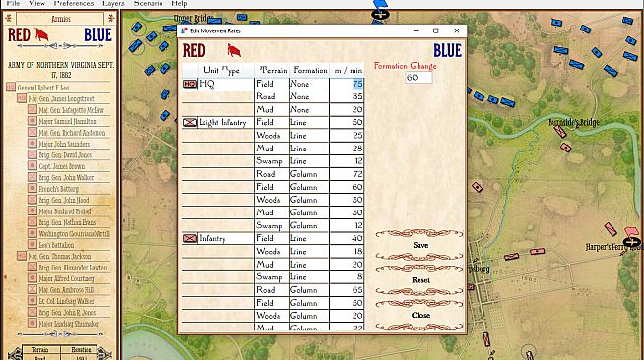Click infantry icon beside Maj. Gen. Ambrose Hill
The image size is (644, 360).
(32, 289)
